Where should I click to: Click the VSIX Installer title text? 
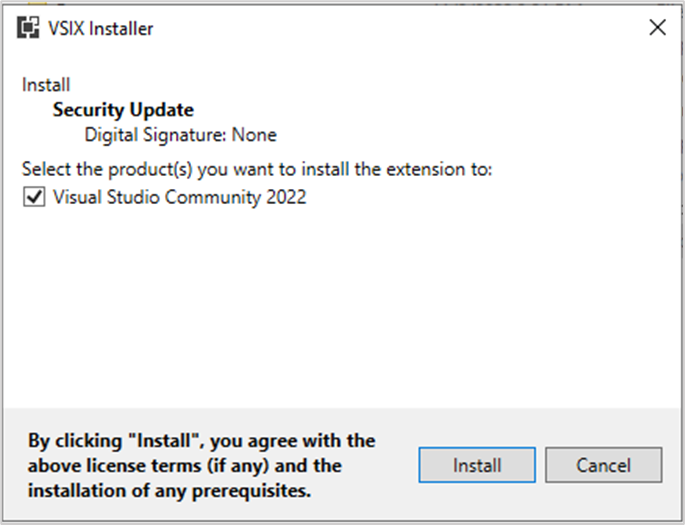click(100, 29)
